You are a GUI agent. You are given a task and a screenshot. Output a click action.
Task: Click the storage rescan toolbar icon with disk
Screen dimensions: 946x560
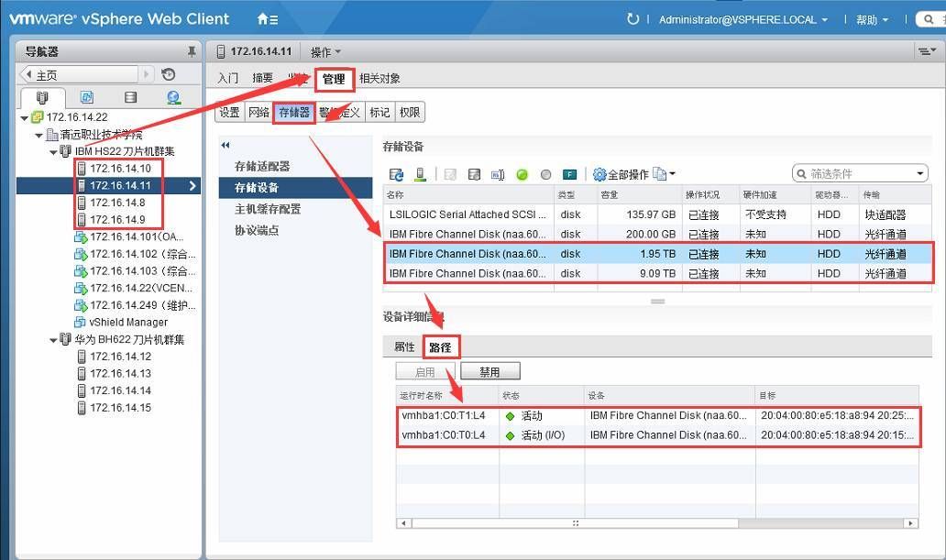click(474, 174)
